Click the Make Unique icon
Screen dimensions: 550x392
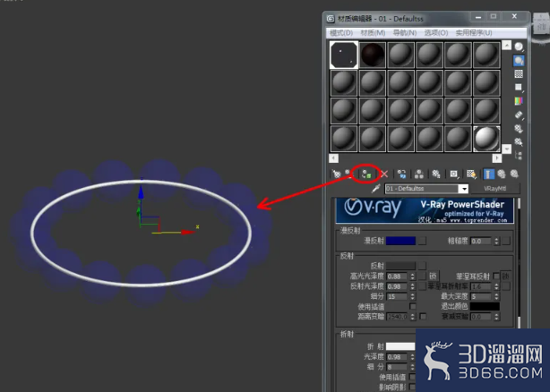[419, 174]
